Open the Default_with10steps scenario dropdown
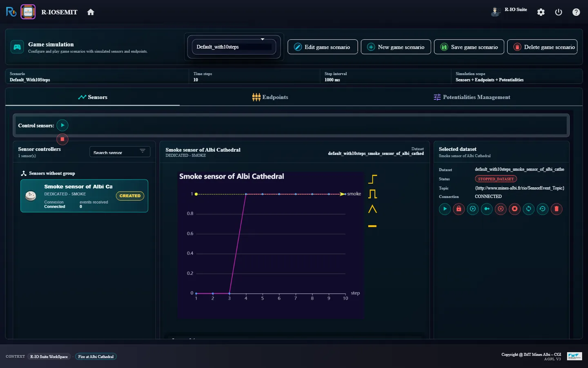The image size is (588, 368). tap(234, 47)
